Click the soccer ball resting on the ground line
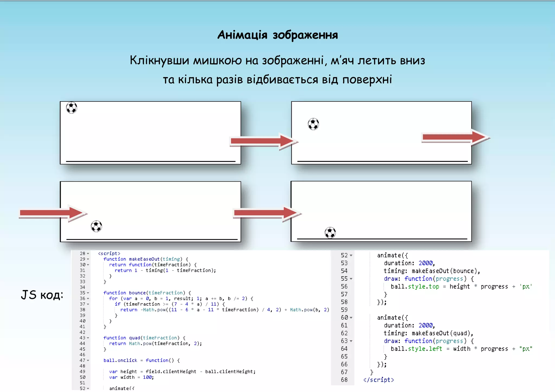The width and height of the screenshot is (555, 392). [x=330, y=233]
